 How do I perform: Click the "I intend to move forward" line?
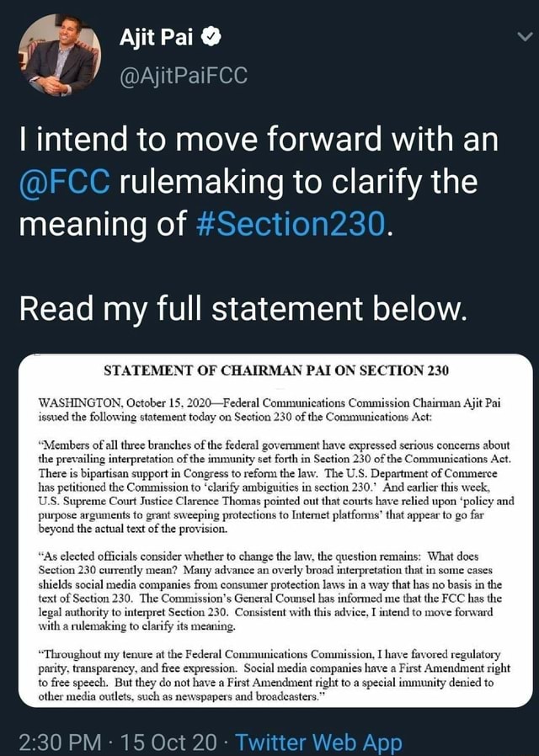click(258, 137)
